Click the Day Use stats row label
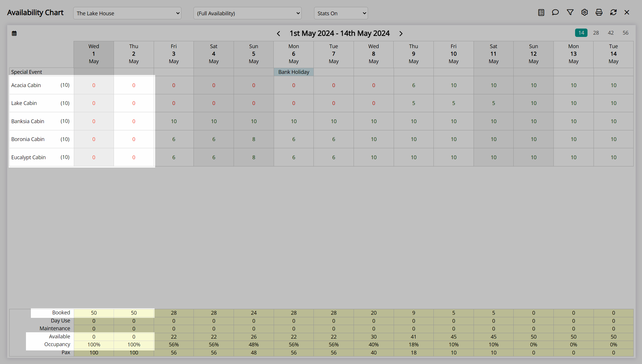This screenshot has height=364, width=642. 61,320
